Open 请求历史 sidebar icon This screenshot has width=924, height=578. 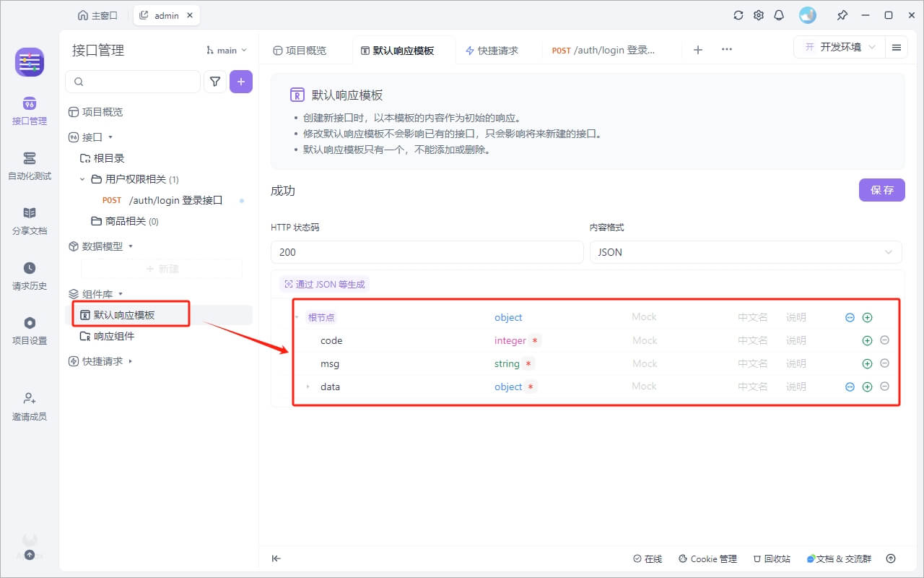tap(30, 276)
